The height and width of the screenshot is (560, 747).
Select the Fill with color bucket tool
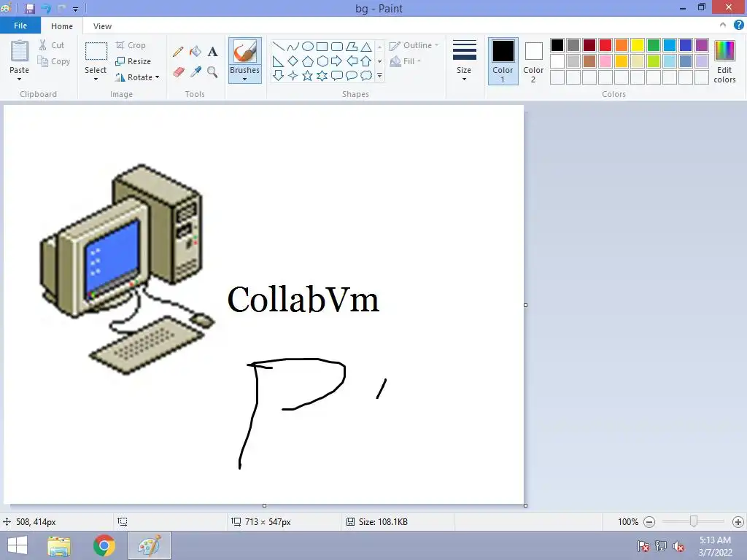[x=196, y=52]
